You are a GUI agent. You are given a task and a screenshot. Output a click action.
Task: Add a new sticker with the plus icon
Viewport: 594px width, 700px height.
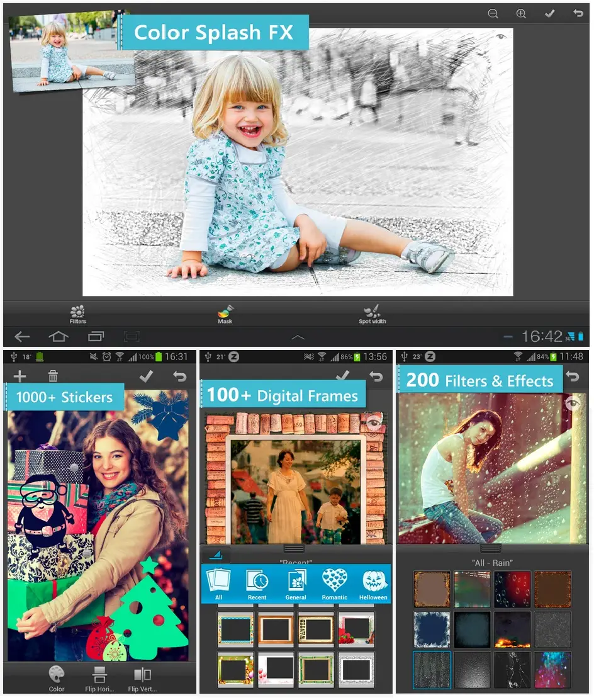(20, 376)
